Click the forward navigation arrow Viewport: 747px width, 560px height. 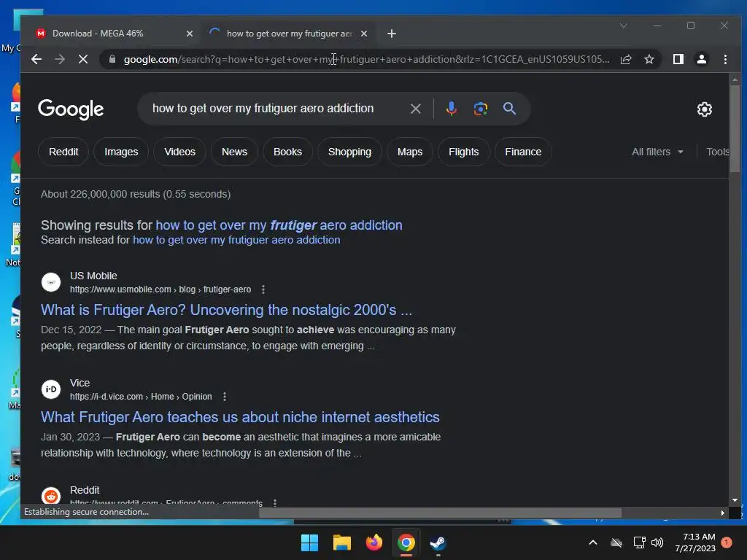tap(60, 59)
